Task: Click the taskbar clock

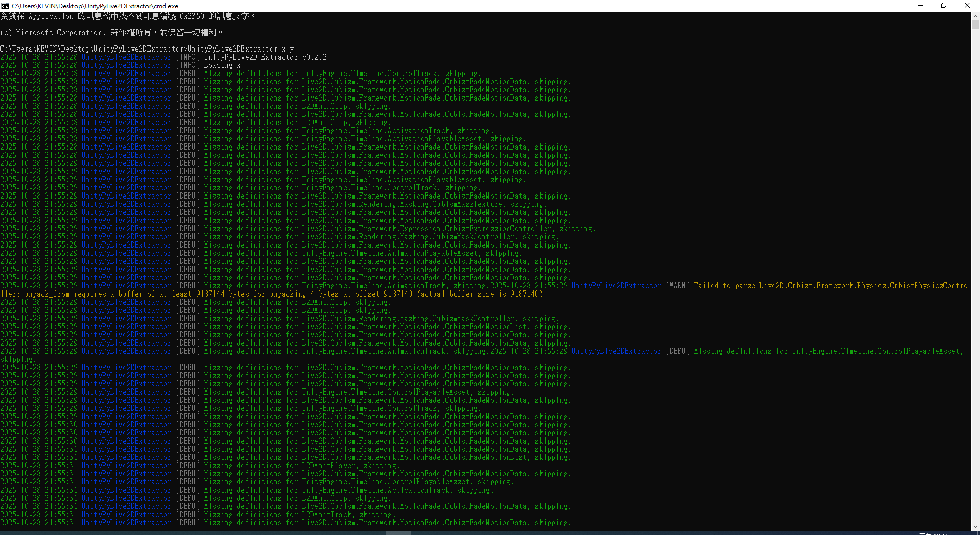Action: point(934,533)
